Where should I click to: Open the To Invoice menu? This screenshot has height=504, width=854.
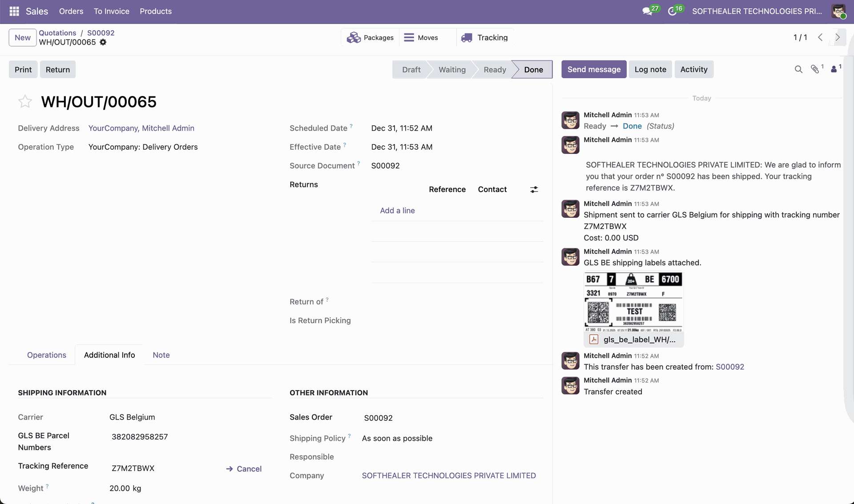pos(111,11)
